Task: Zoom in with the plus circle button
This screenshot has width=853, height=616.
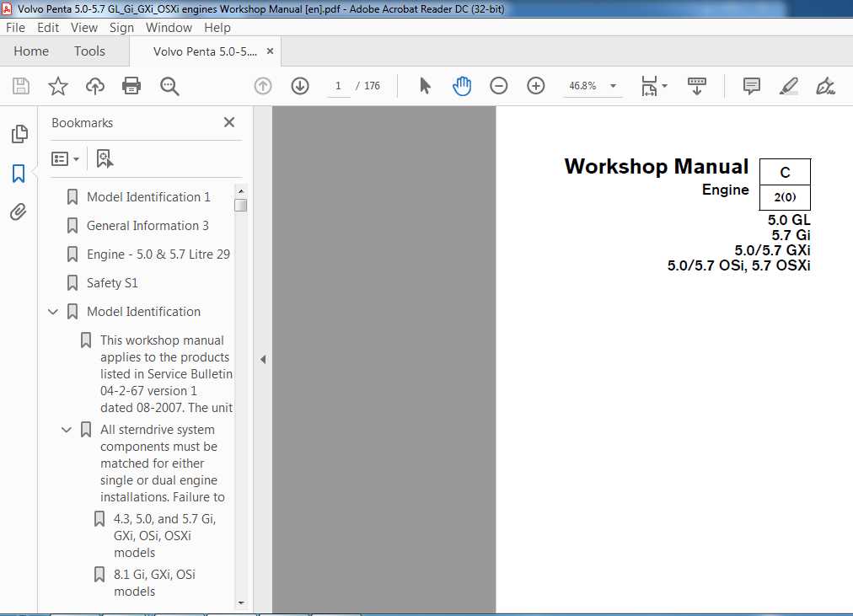Action: click(536, 86)
